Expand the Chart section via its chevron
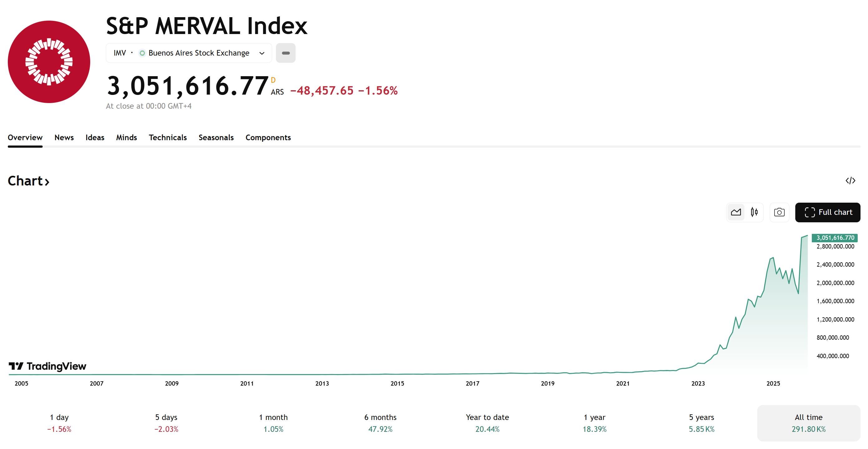868x449 pixels. pyautogui.click(x=47, y=182)
